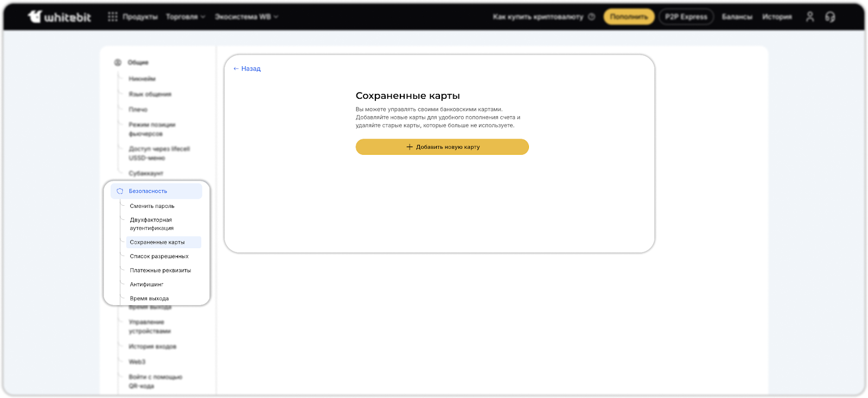Expand the Экосистема WB dropdown
Screen dimensions: 868x398
click(246, 17)
